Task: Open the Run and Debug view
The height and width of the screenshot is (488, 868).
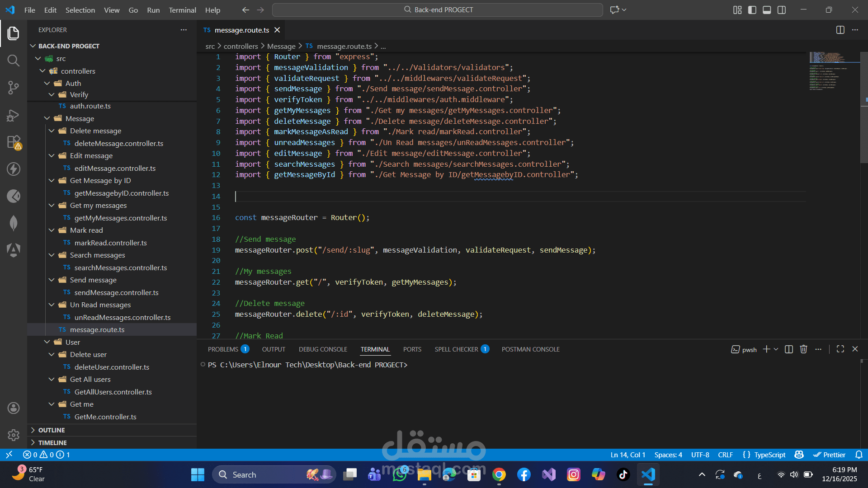Action: [13, 115]
